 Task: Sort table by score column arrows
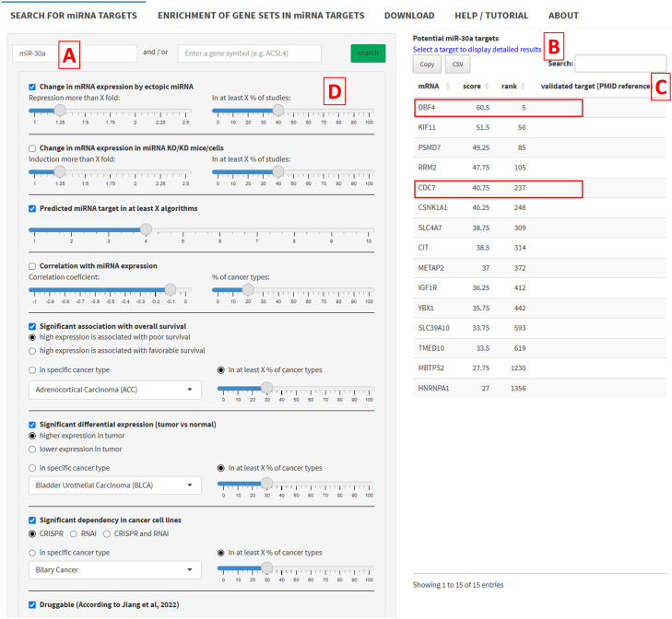[x=487, y=87]
